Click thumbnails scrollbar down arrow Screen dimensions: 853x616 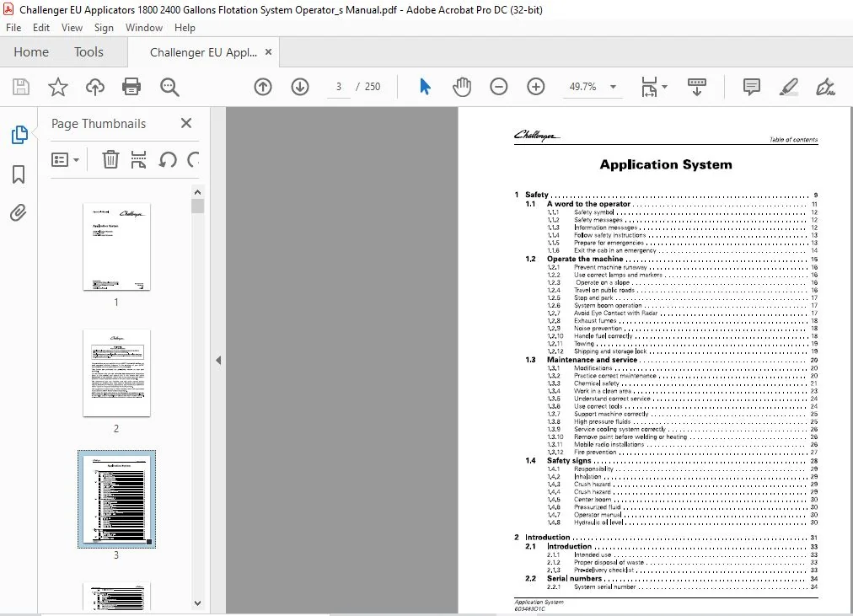[197, 603]
